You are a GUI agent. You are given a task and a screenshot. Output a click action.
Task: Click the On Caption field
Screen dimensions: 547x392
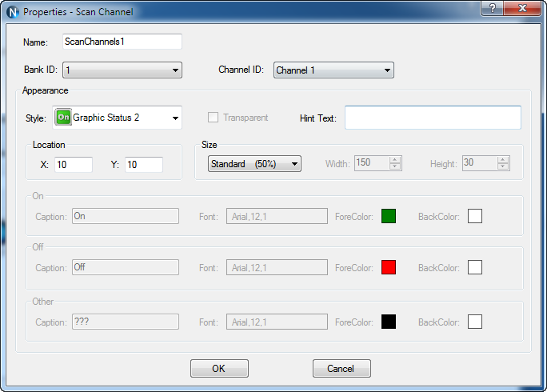pyautogui.click(x=126, y=216)
